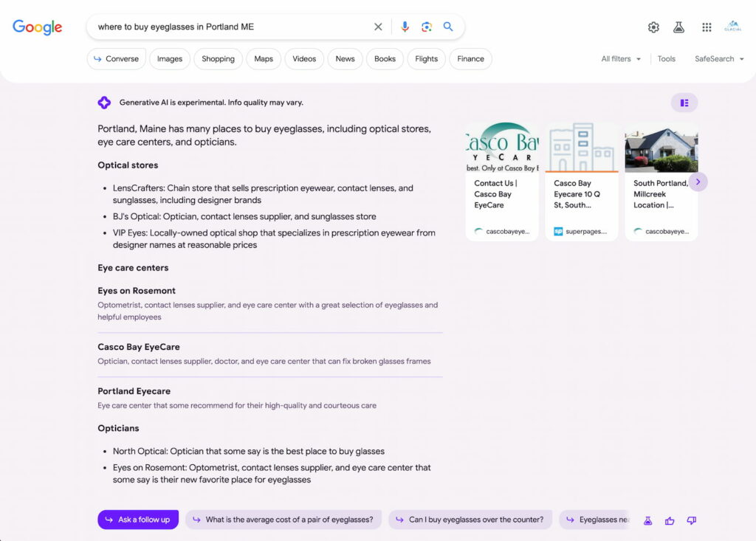Click the VIP Eyes bullet text
Screen dimensions: 756x541
pos(274,238)
